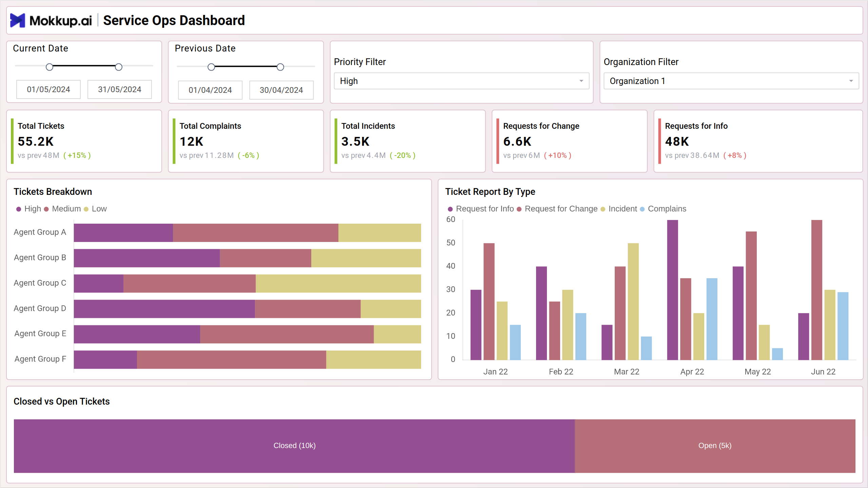Select the Requests for Info 48K card
Screen dimensions: 868x488
click(758, 141)
